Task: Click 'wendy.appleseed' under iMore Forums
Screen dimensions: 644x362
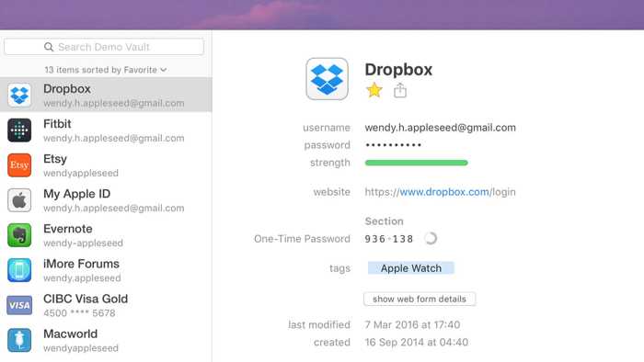Action: 82,278
